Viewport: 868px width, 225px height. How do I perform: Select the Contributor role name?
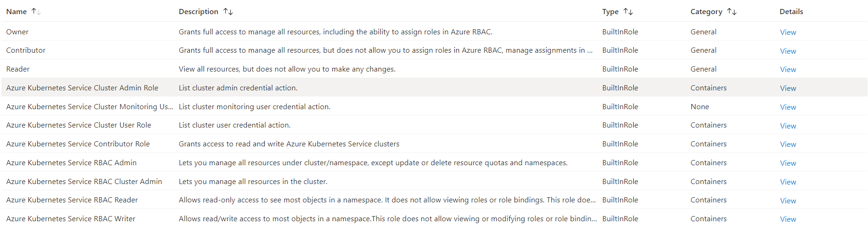click(x=26, y=50)
